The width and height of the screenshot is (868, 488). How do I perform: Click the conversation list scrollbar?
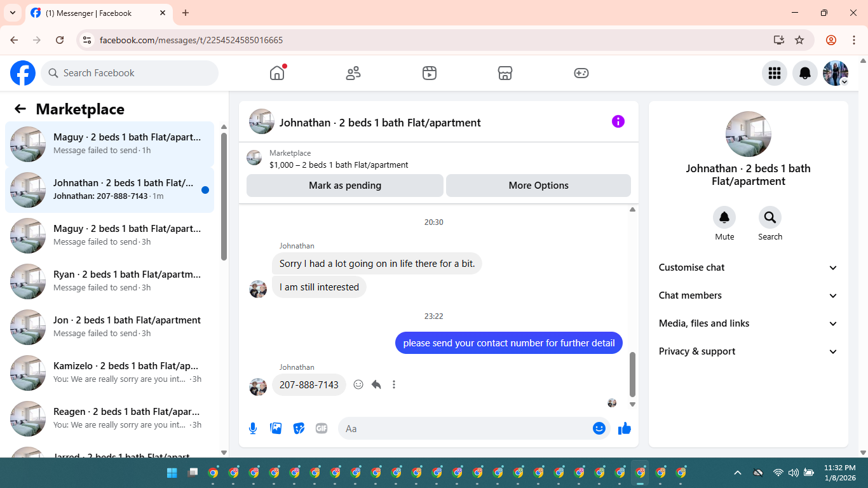pyautogui.click(x=224, y=196)
